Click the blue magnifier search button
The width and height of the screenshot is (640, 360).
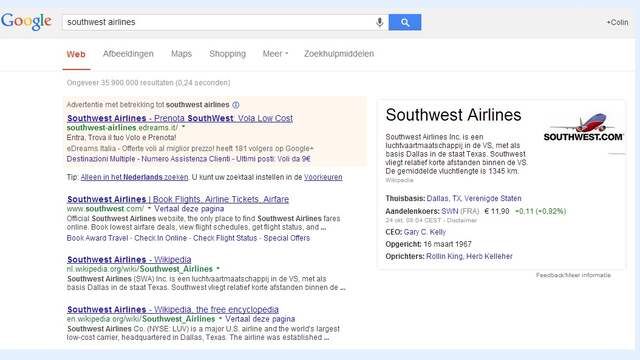405,22
